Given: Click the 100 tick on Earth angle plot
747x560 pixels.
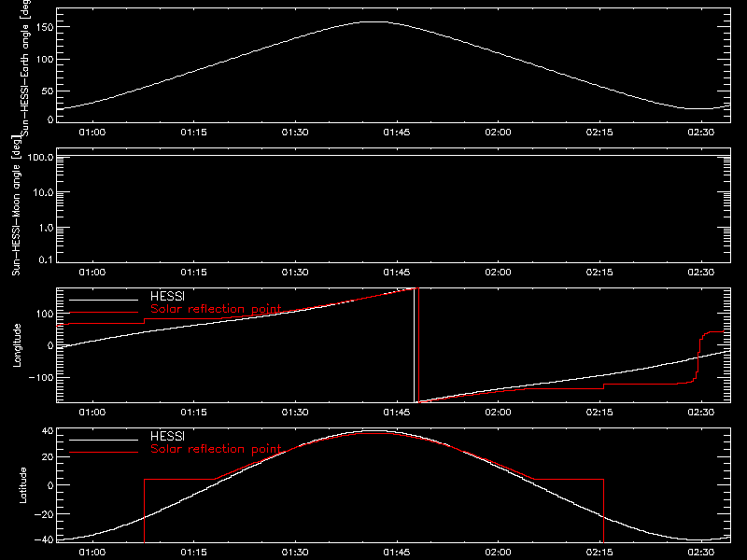Looking at the screenshot, I should (x=47, y=60).
